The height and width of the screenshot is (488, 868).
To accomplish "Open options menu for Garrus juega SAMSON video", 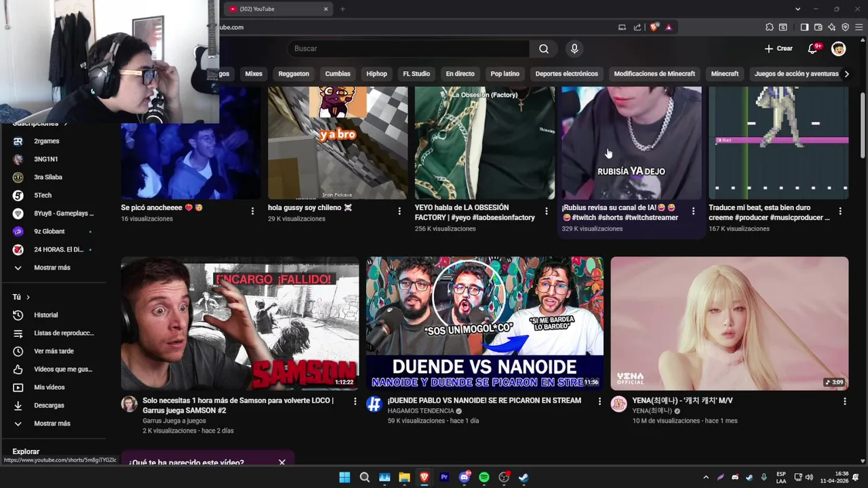I will 355,401.
